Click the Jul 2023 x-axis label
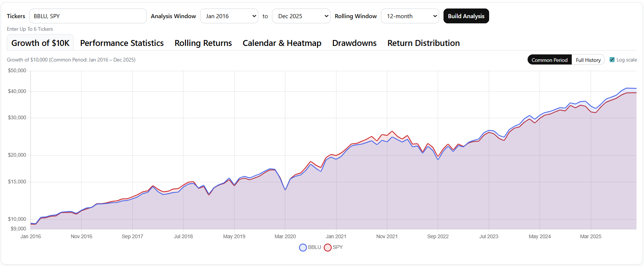The image size is (644, 266). click(x=489, y=236)
